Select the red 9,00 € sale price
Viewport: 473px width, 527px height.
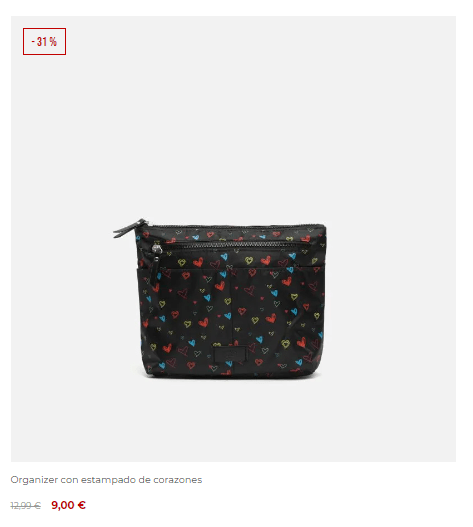pyautogui.click(x=69, y=505)
